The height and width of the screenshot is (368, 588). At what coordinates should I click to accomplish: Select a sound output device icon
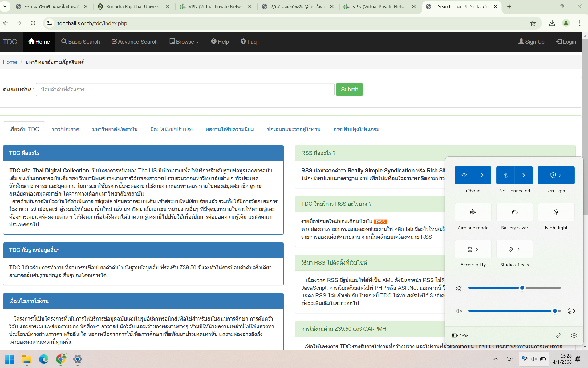pos(570,311)
